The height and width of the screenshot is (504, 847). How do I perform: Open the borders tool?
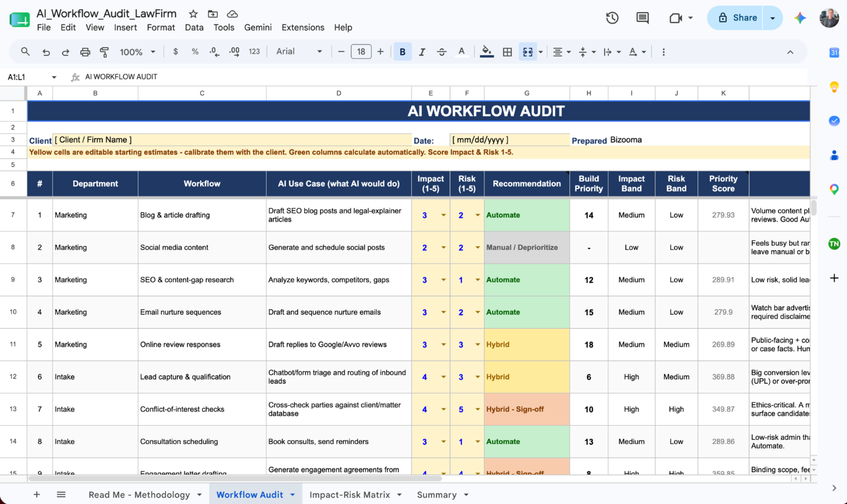pyautogui.click(x=507, y=52)
